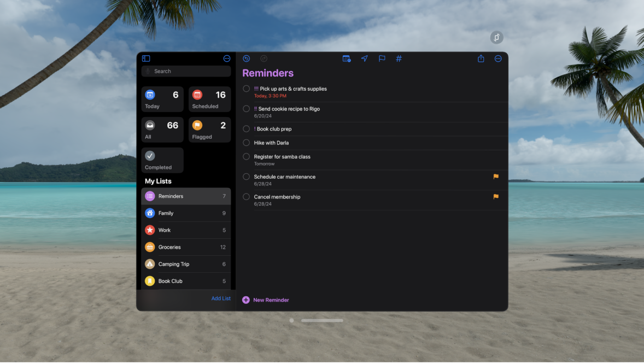Select the Book Club list
Image resolution: width=644 pixels, height=364 pixels.
coord(186,281)
